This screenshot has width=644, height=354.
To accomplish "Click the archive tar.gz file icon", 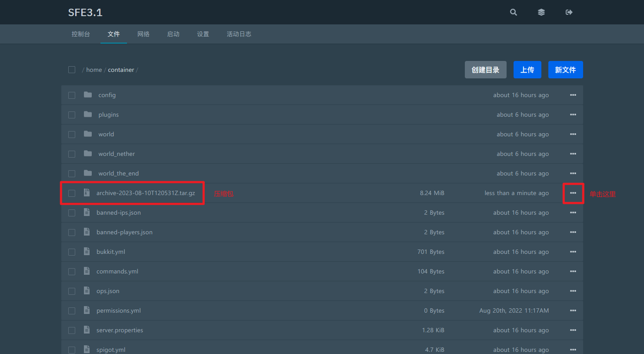I will (87, 193).
